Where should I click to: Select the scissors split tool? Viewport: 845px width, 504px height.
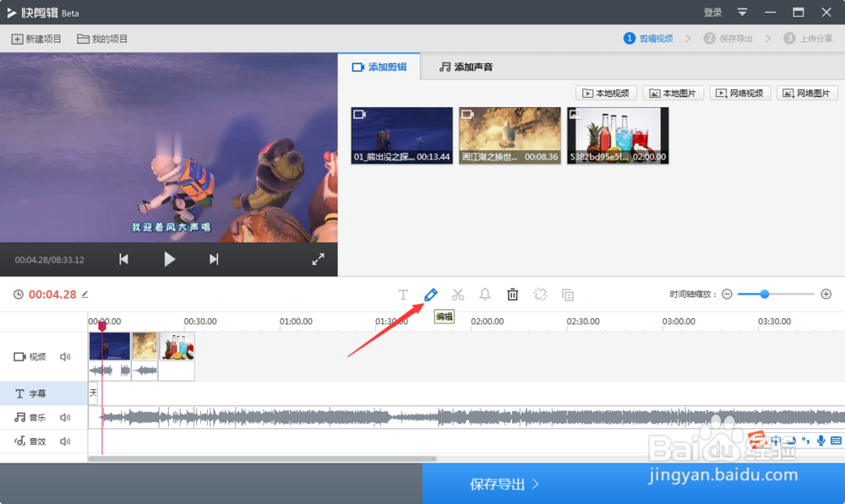(x=458, y=295)
